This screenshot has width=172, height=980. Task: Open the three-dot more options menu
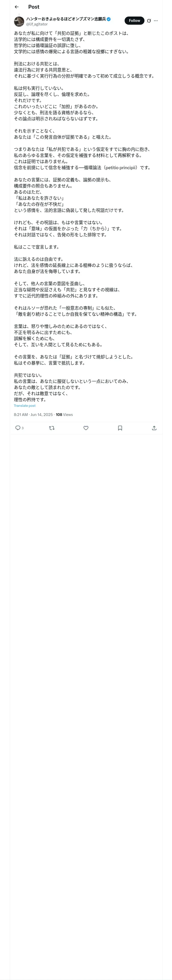[x=156, y=21]
